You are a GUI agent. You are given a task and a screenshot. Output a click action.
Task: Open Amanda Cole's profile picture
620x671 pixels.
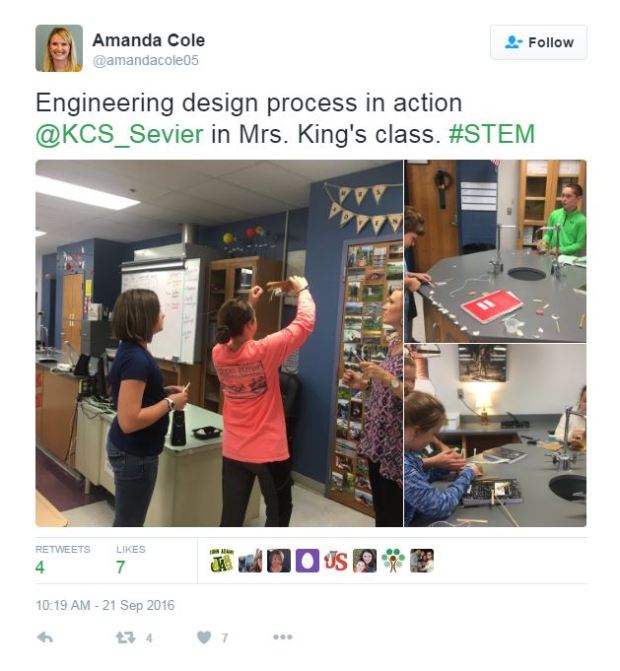[x=59, y=48]
